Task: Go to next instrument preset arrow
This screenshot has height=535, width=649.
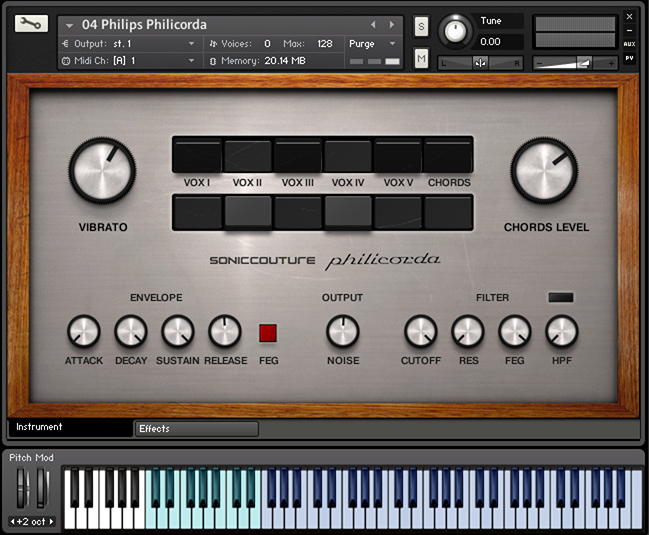Action: [x=392, y=25]
